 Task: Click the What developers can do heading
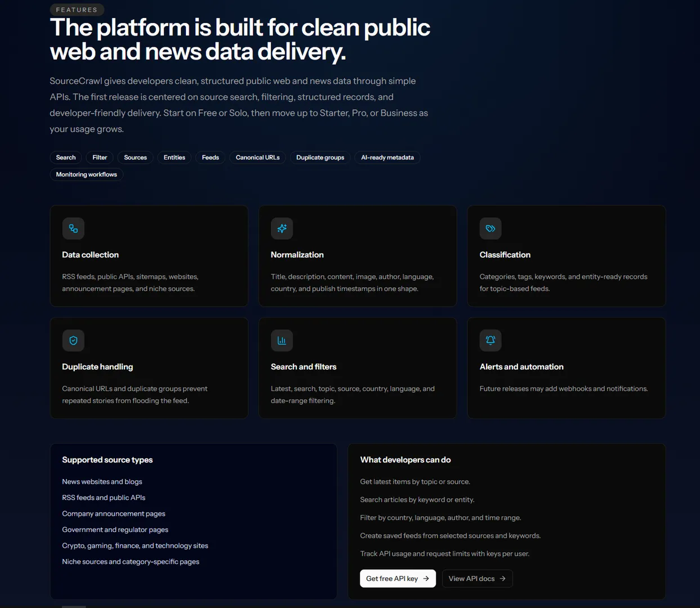(x=405, y=460)
